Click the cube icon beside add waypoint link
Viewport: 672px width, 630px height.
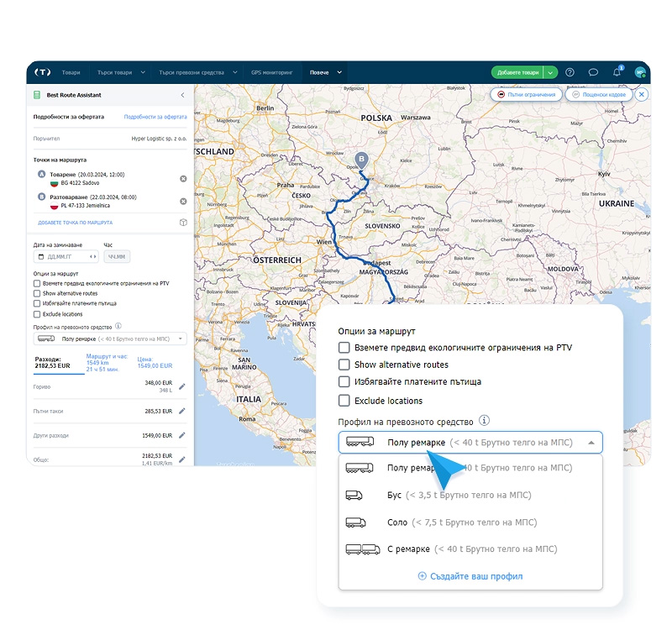pos(183,223)
